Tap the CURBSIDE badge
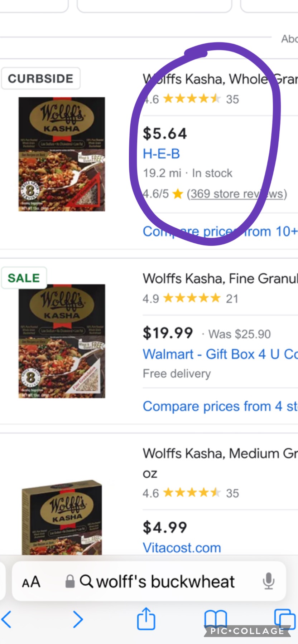The width and height of the screenshot is (298, 644). click(40, 79)
